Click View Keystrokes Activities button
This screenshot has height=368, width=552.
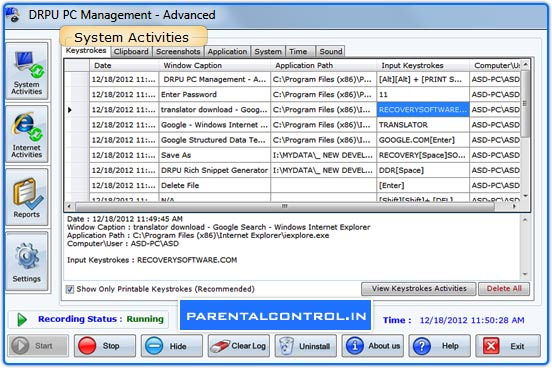(x=419, y=289)
